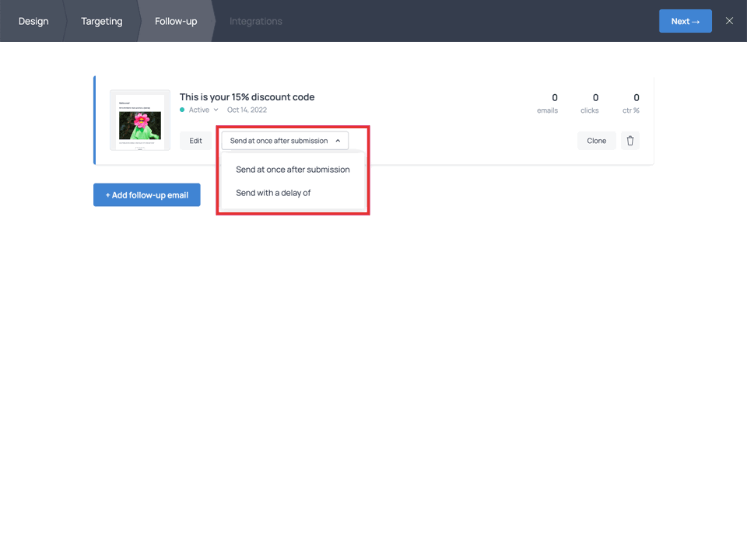Add a new follow-up email
Image resolution: width=747 pixels, height=560 pixels.
click(x=146, y=195)
